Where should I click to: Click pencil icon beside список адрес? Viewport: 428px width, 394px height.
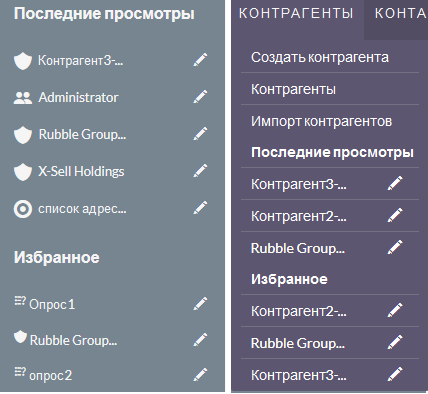[200, 208]
